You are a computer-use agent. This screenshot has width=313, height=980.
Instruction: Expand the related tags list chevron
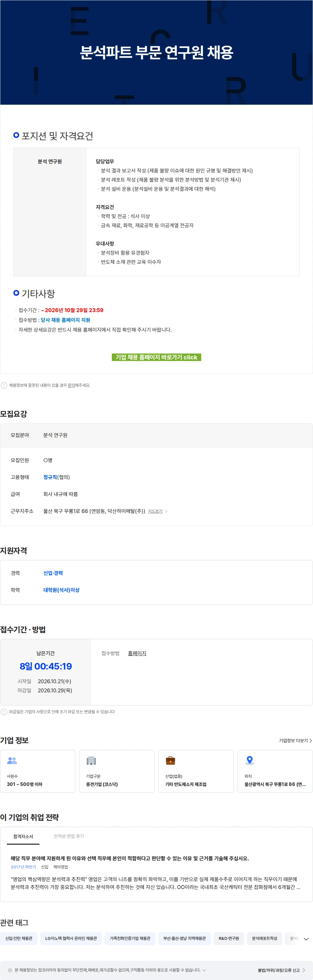point(306,939)
